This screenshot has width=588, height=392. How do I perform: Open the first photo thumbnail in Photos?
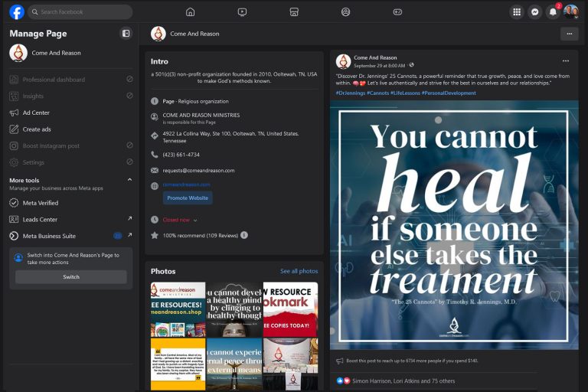(x=178, y=309)
